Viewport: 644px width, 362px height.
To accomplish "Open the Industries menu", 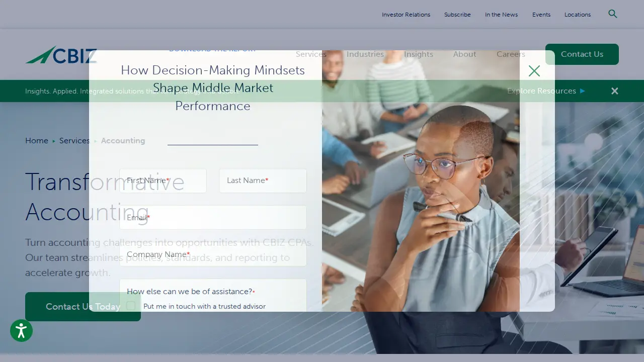I will coord(365,54).
